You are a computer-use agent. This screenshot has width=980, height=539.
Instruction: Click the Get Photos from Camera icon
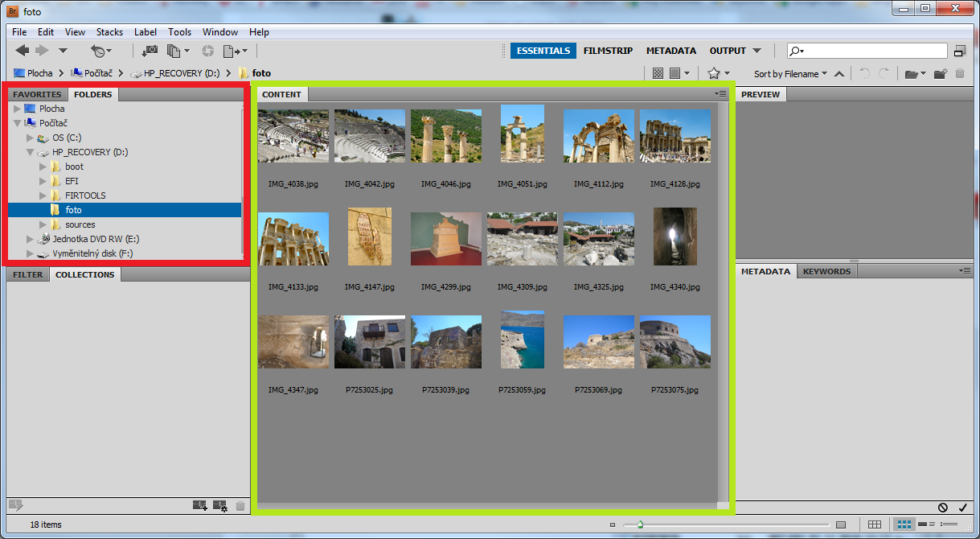(150, 51)
